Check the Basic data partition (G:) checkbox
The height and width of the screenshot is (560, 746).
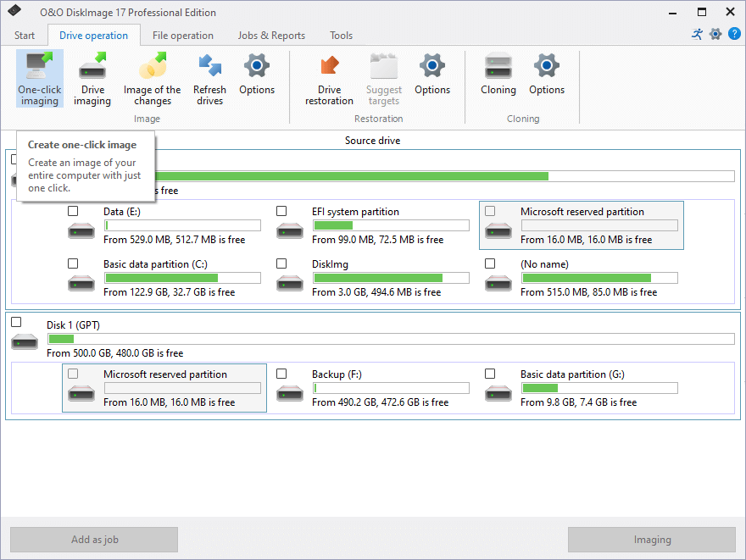[x=490, y=374]
